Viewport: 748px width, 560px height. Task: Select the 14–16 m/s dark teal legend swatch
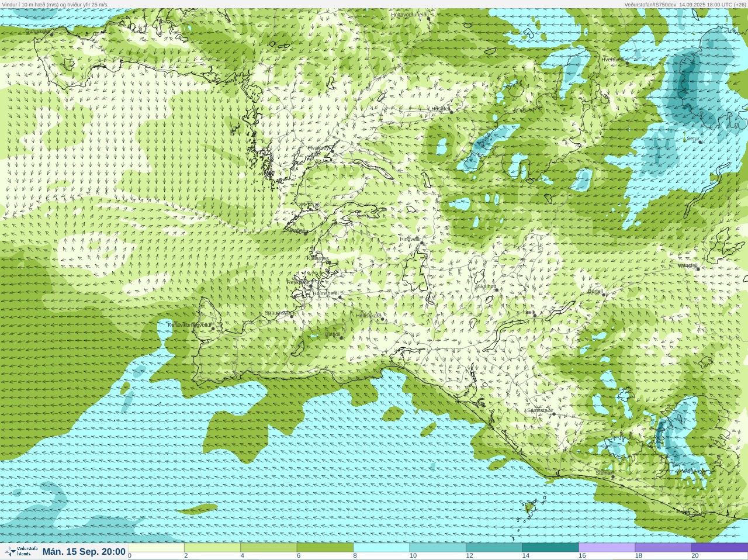(550, 547)
